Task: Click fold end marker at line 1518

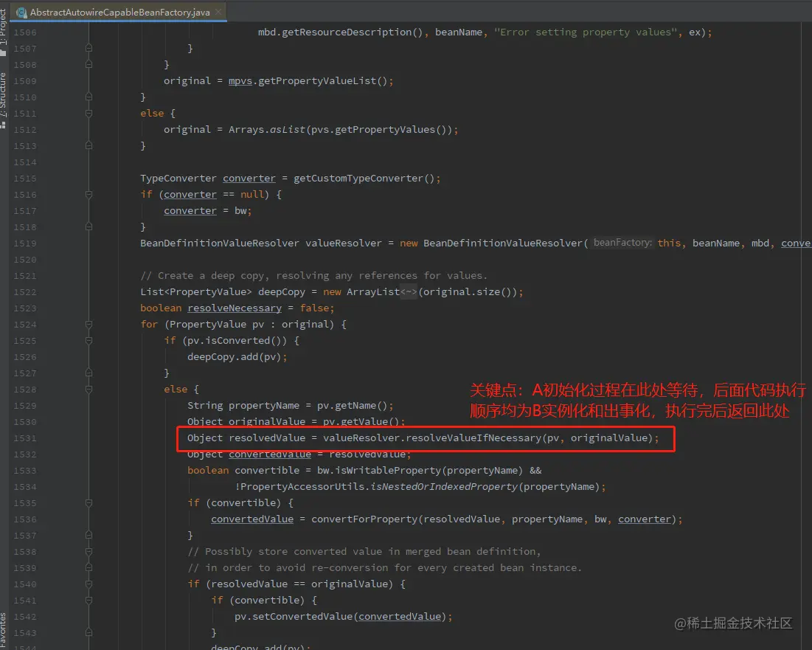Action: coord(89,227)
